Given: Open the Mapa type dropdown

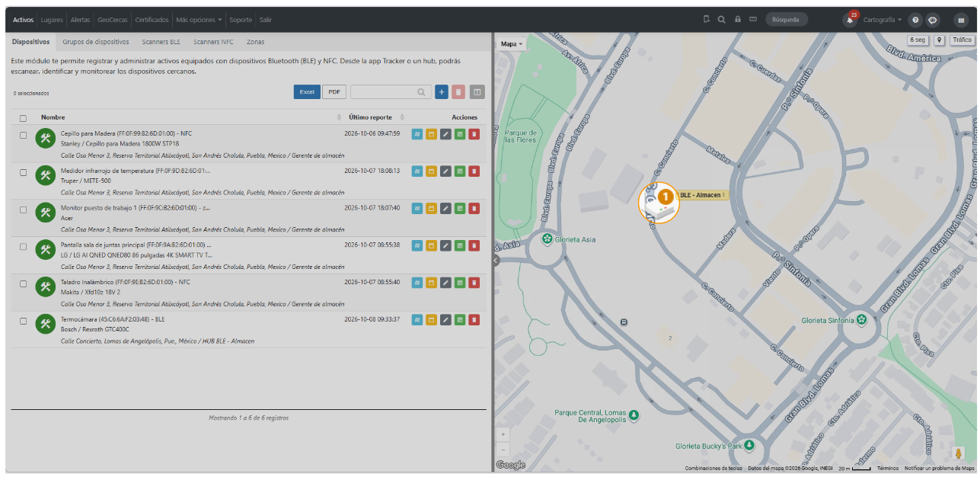Looking at the screenshot, I should tap(512, 44).
